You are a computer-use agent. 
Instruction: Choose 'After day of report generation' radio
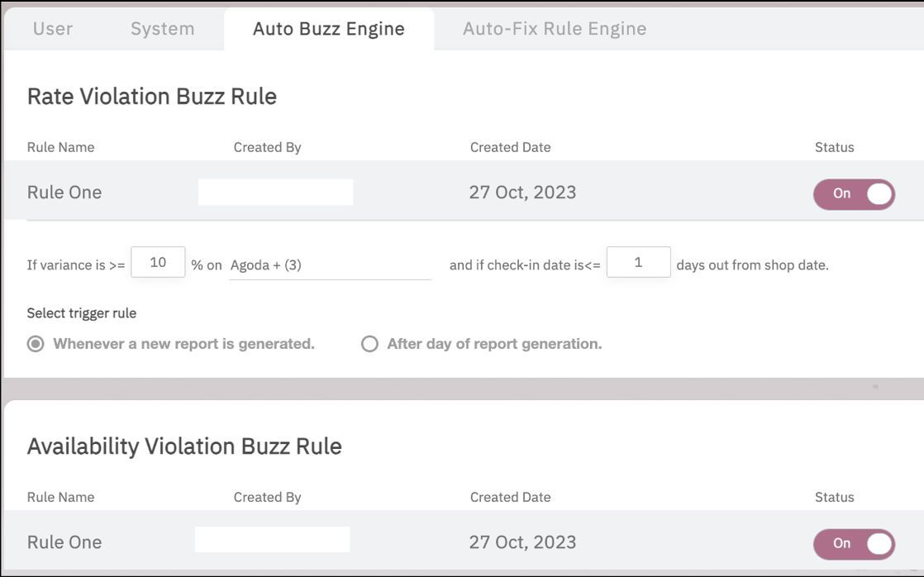369,344
